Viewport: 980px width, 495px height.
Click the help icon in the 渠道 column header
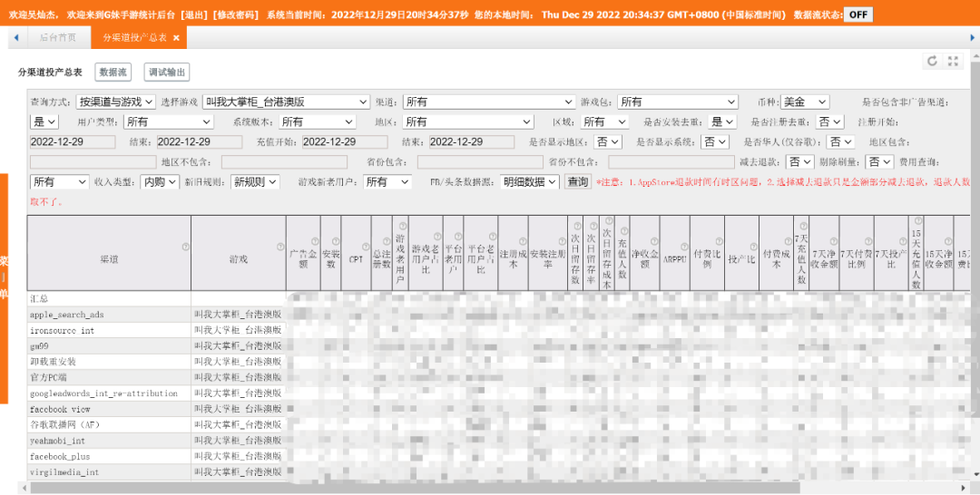tap(186, 247)
